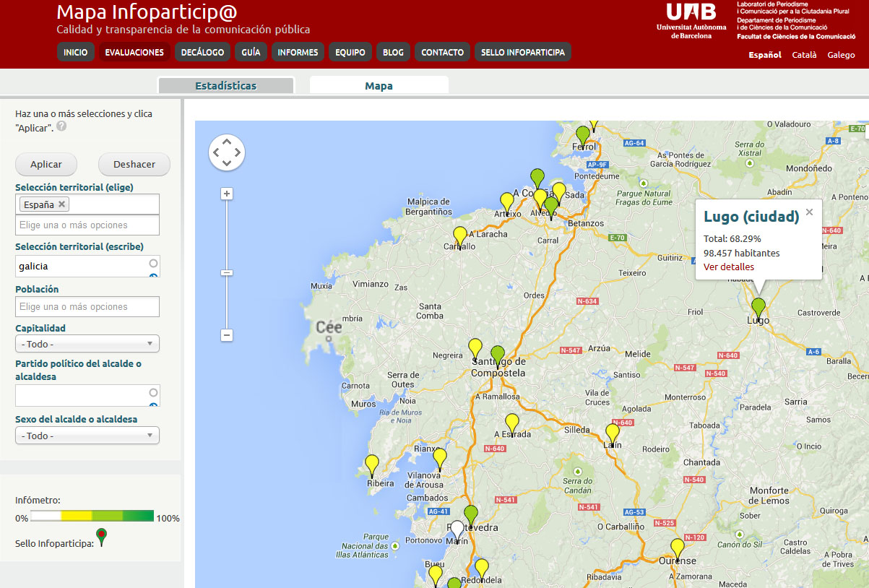Click the help question mark icon

pyautogui.click(x=61, y=126)
